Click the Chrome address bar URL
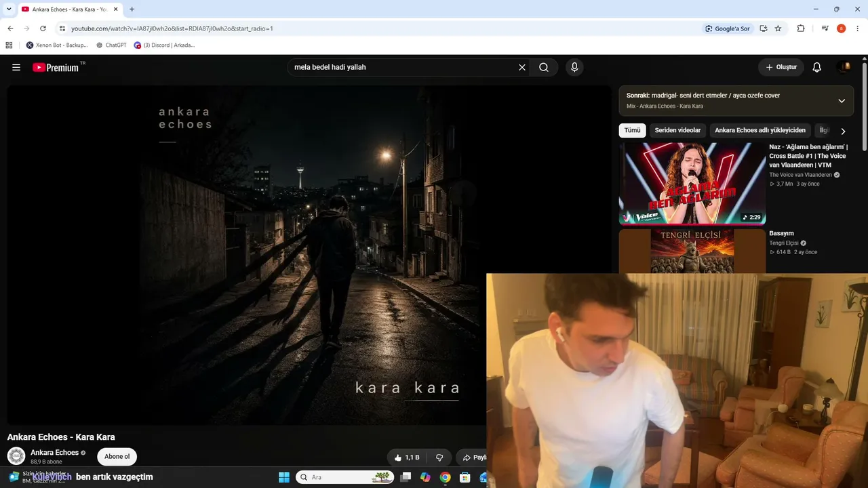 point(172,28)
